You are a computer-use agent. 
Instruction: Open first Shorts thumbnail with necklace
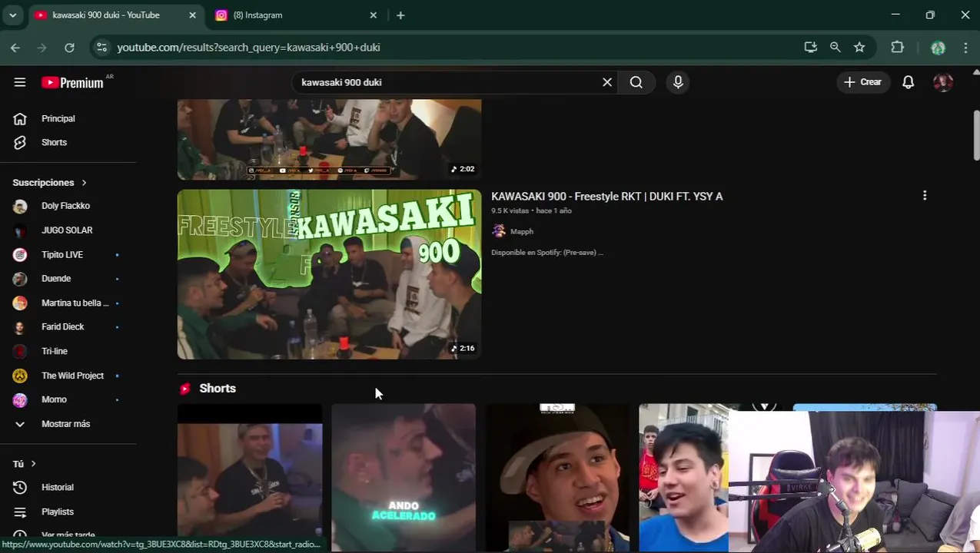tap(250, 478)
